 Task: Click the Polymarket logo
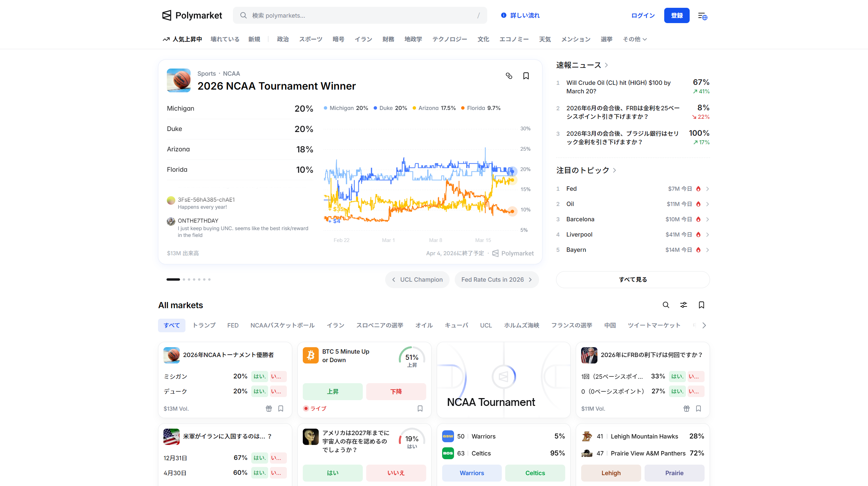click(192, 16)
